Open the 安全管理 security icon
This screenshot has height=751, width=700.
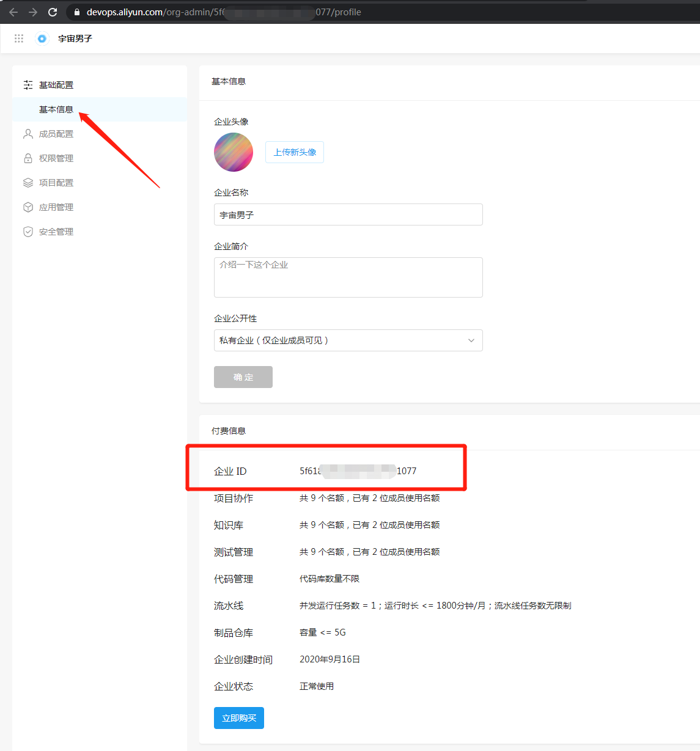point(28,231)
